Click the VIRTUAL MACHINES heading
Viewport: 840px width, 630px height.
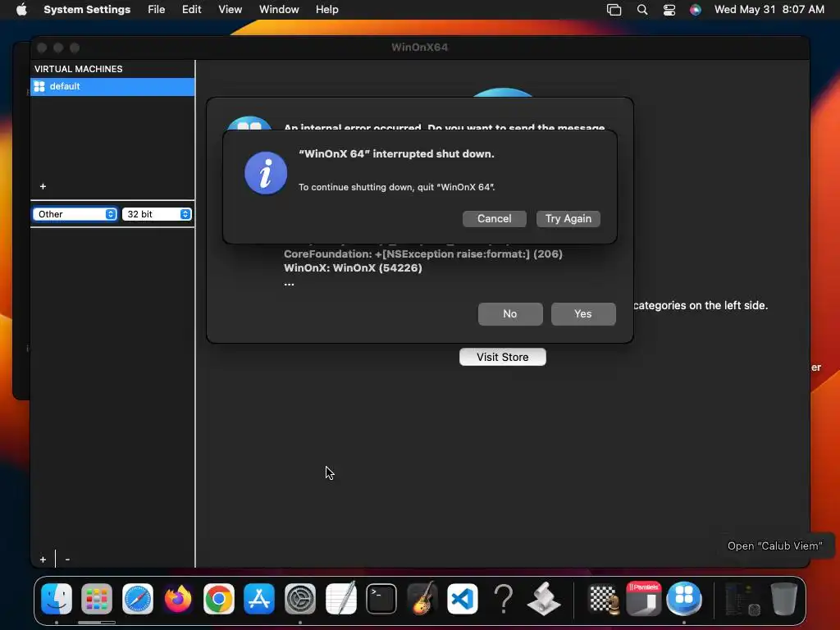(78, 69)
